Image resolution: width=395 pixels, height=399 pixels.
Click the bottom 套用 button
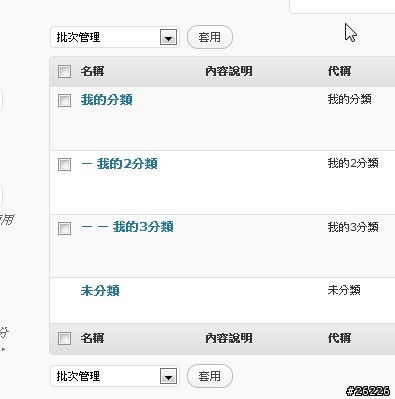(210, 376)
